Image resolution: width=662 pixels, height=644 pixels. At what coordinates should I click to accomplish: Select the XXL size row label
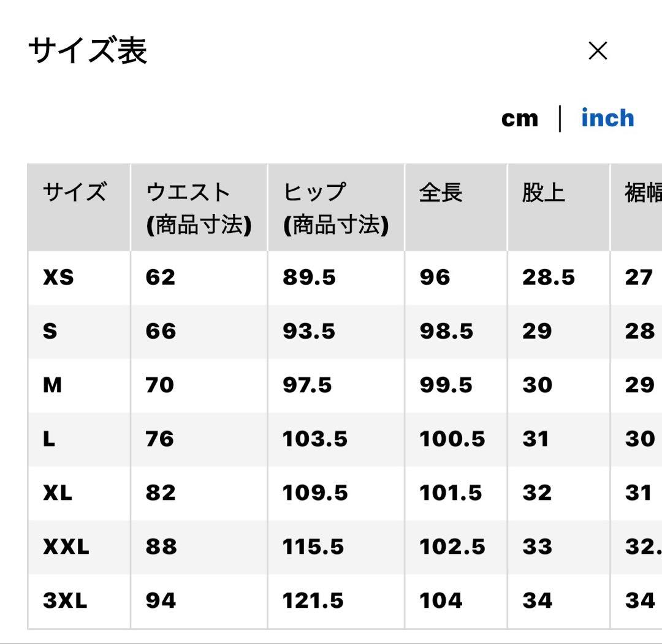tap(66, 547)
